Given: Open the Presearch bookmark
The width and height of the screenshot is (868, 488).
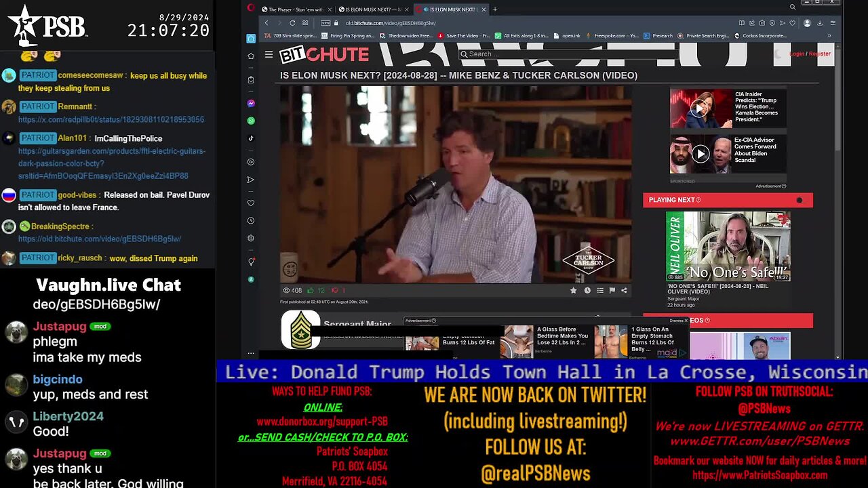Looking at the screenshot, I should (658, 36).
